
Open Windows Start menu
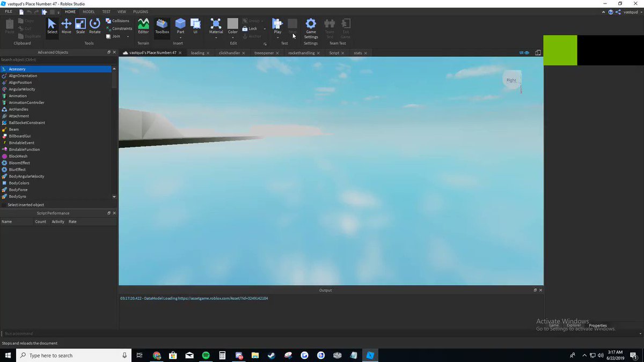point(8,355)
